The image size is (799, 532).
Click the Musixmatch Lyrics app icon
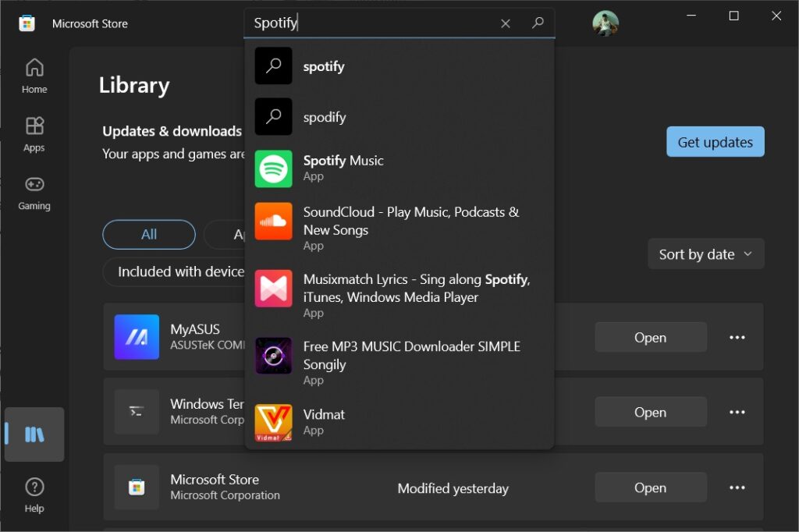[273, 289]
